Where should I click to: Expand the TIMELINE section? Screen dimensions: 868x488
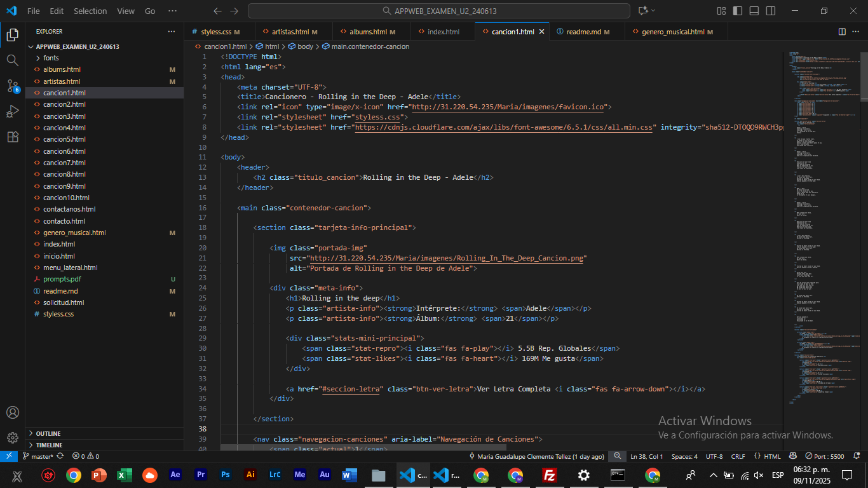point(49,445)
